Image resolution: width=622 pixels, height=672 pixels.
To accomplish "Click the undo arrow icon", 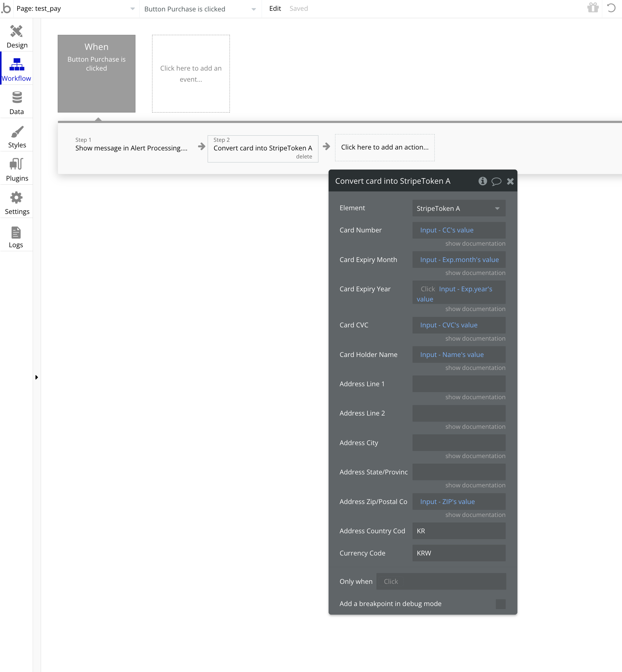I will [x=611, y=8].
